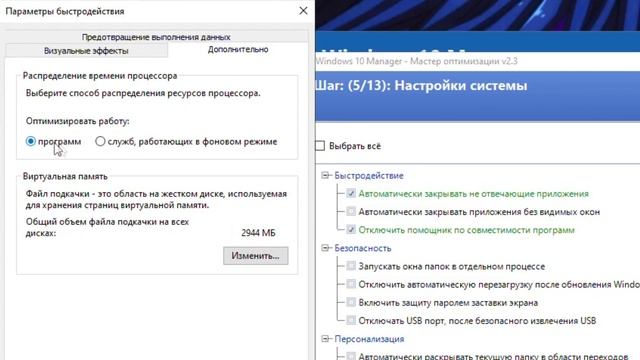Collapse the Персонализация tree group
This screenshot has width=640, height=360.
click(x=325, y=339)
